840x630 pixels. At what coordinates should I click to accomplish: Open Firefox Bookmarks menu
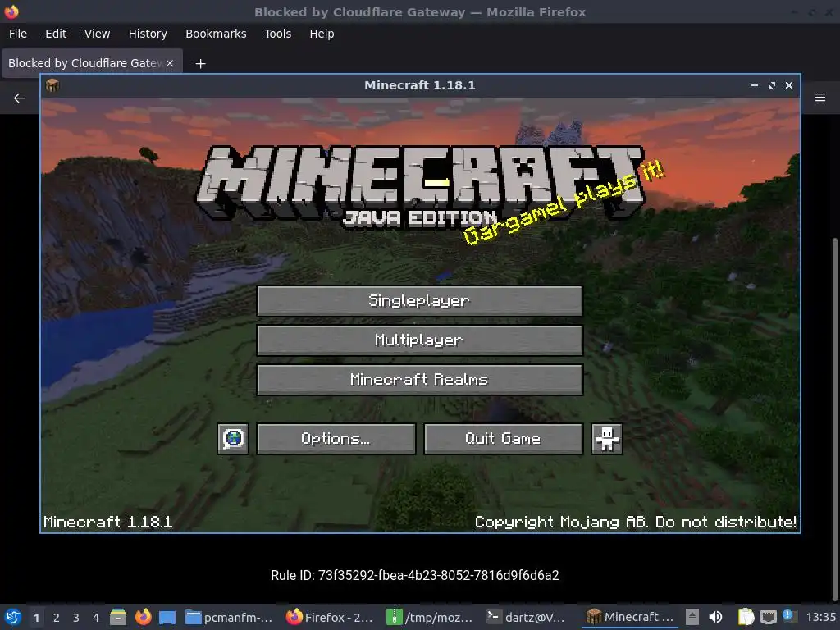point(216,34)
